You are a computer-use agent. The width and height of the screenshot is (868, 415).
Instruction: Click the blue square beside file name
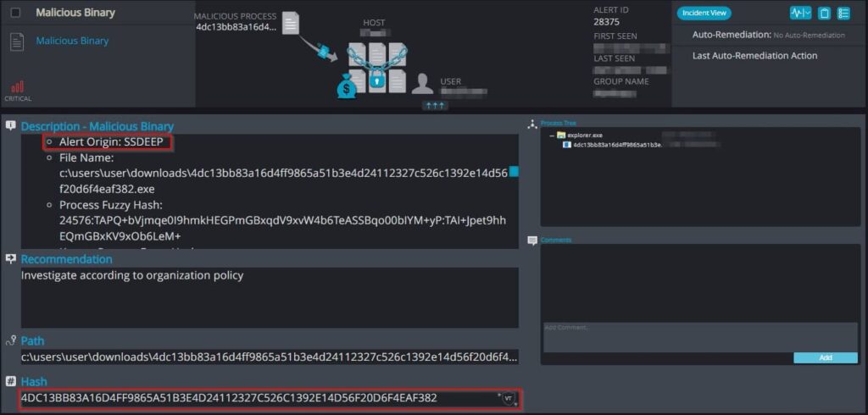514,172
